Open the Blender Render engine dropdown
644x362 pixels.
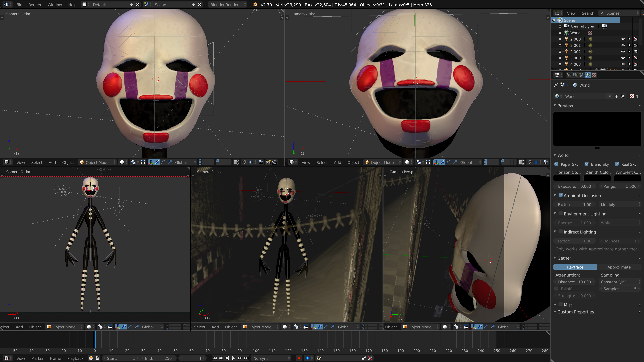tap(228, 5)
